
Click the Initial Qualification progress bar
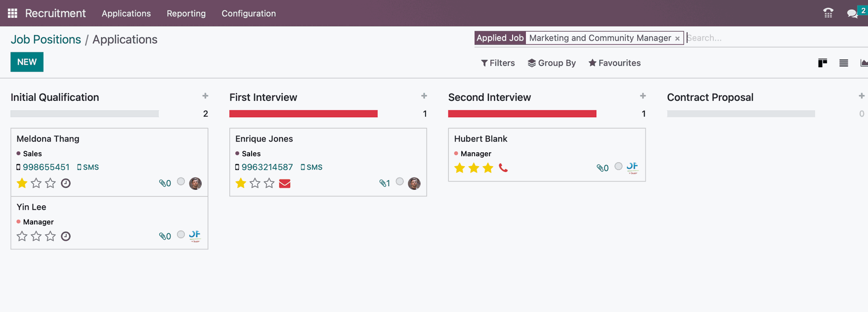(85, 114)
